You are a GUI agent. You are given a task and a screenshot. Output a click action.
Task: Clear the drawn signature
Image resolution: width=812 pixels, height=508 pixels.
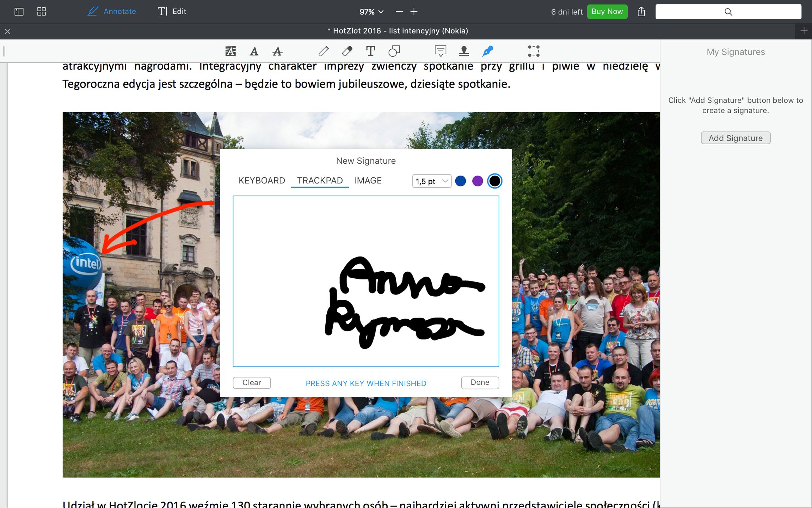click(252, 383)
